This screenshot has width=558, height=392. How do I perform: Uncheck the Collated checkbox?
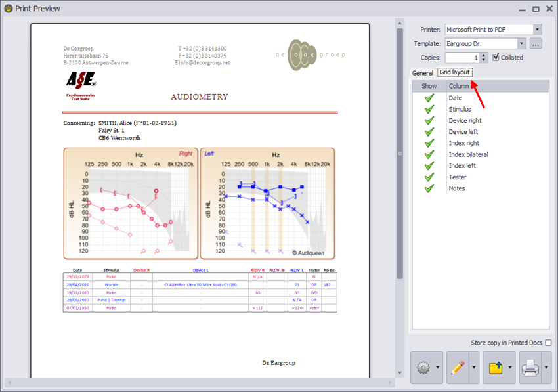click(x=496, y=57)
